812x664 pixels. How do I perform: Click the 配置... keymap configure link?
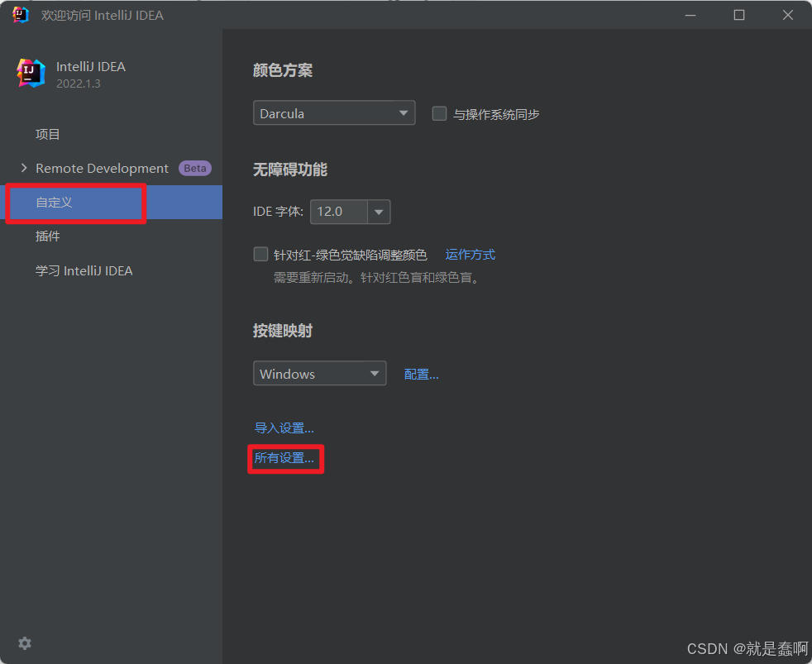point(421,374)
